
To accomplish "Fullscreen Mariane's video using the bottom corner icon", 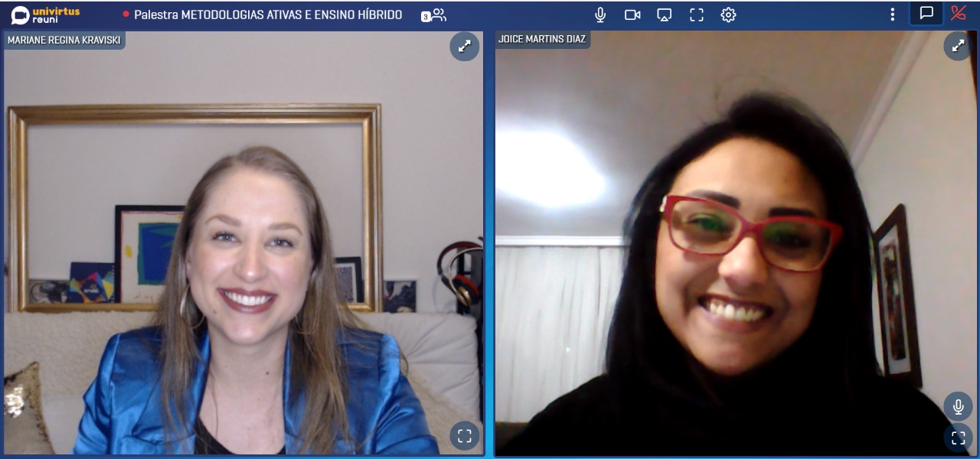I will [465, 436].
